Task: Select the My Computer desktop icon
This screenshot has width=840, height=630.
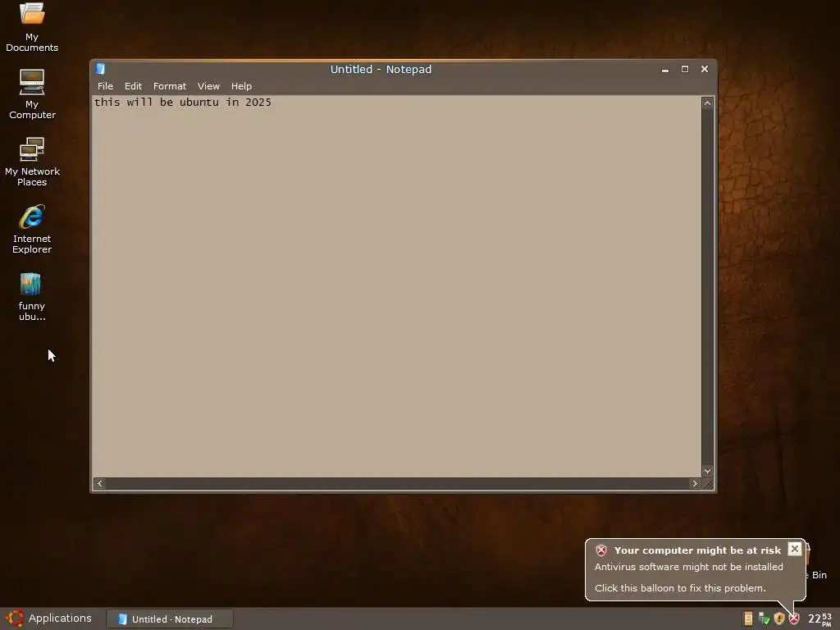Action: click(32, 94)
